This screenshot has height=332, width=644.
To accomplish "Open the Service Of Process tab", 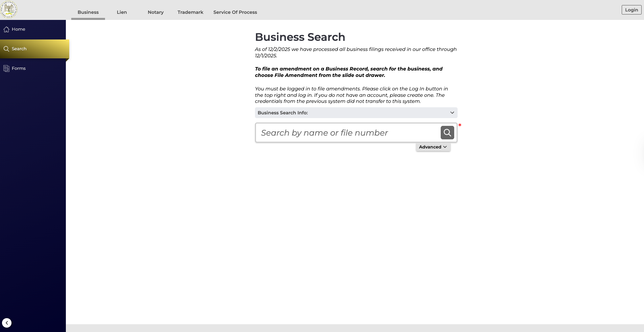I will click(x=235, y=12).
